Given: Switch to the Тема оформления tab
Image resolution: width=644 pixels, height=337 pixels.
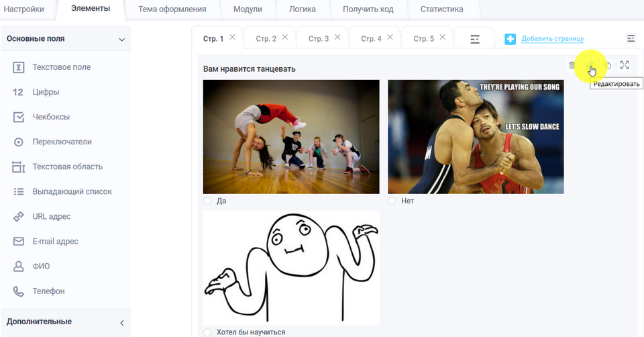Looking at the screenshot, I should click(172, 9).
